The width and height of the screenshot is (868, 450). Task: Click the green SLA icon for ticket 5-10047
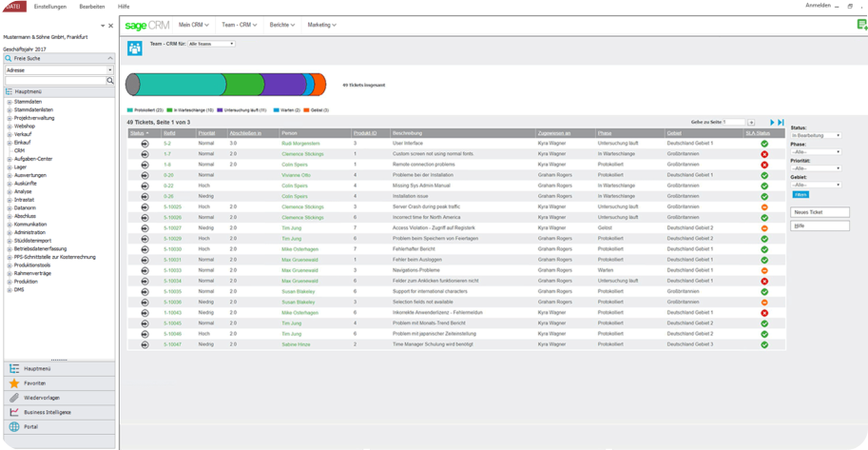coord(764,344)
